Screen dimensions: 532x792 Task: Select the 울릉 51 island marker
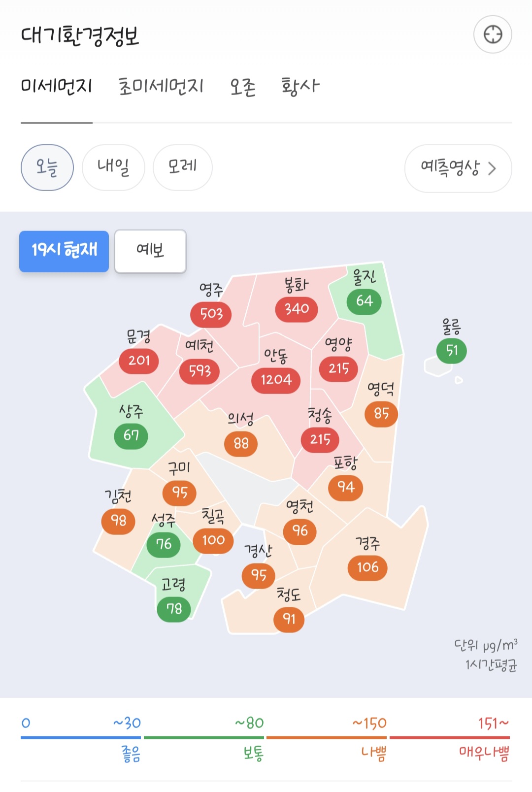click(x=451, y=351)
